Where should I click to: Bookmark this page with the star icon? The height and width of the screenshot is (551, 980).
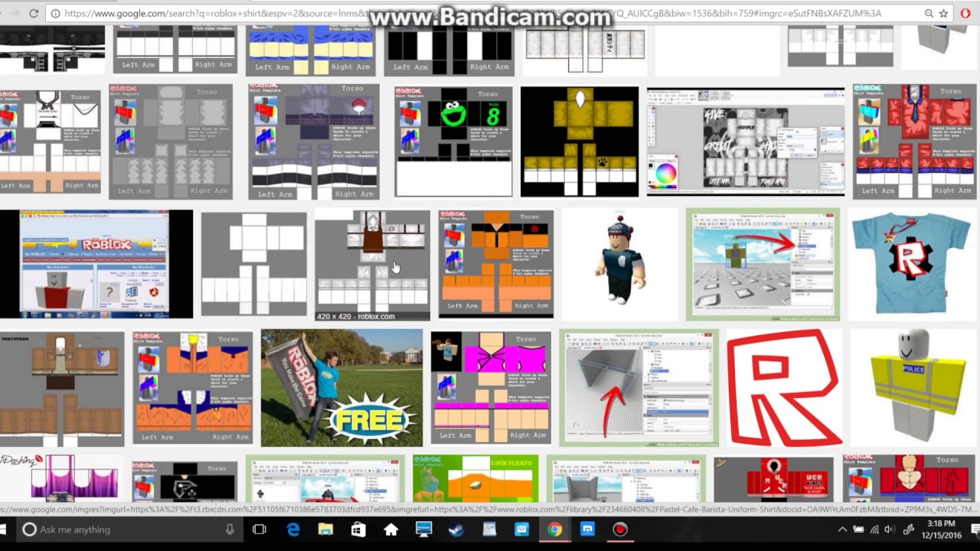(944, 13)
